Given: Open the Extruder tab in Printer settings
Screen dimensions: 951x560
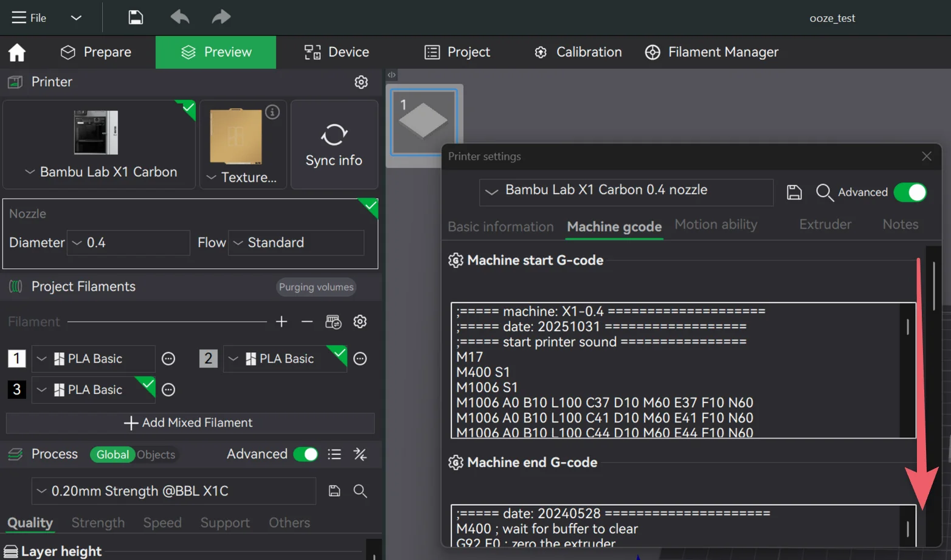Looking at the screenshot, I should [x=825, y=224].
